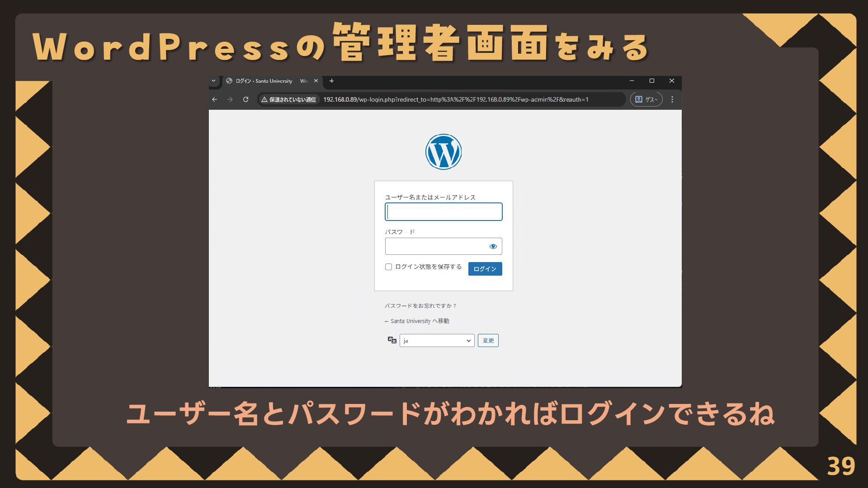Click the browser forward arrow
868x488 pixels.
[230, 99]
